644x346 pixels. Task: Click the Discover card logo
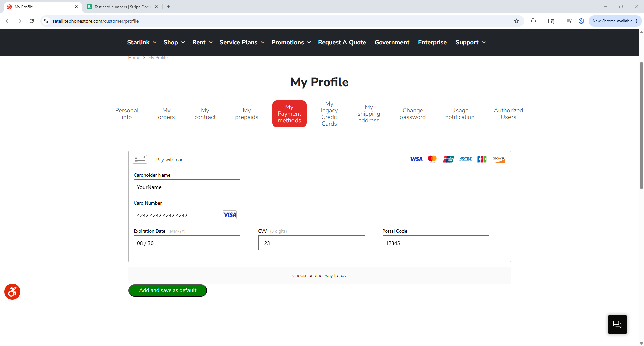499,159
